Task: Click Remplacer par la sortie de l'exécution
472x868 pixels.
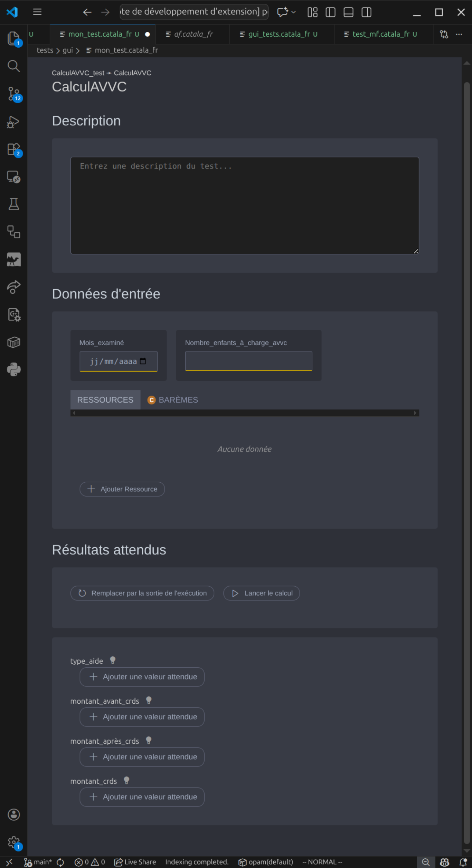Action: click(142, 593)
